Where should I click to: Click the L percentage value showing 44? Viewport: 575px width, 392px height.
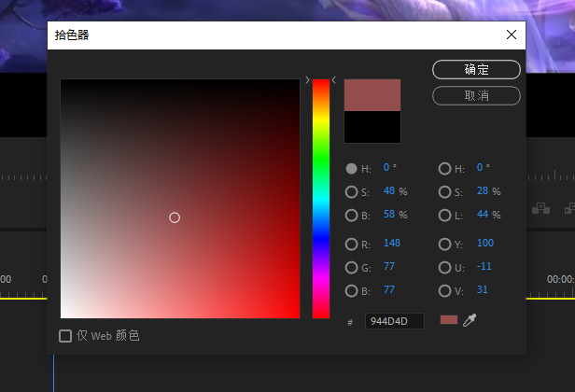[x=483, y=215]
